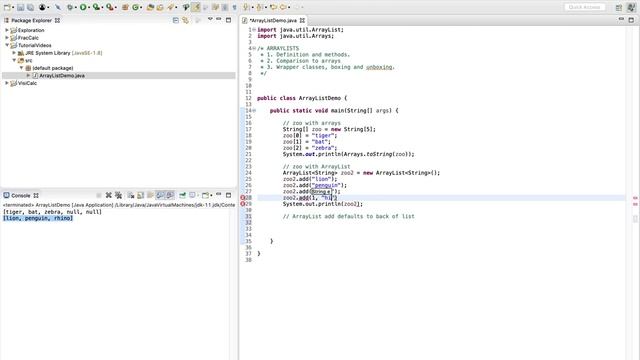
Task: Expand the FracCalc project
Action: click(7, 38)
